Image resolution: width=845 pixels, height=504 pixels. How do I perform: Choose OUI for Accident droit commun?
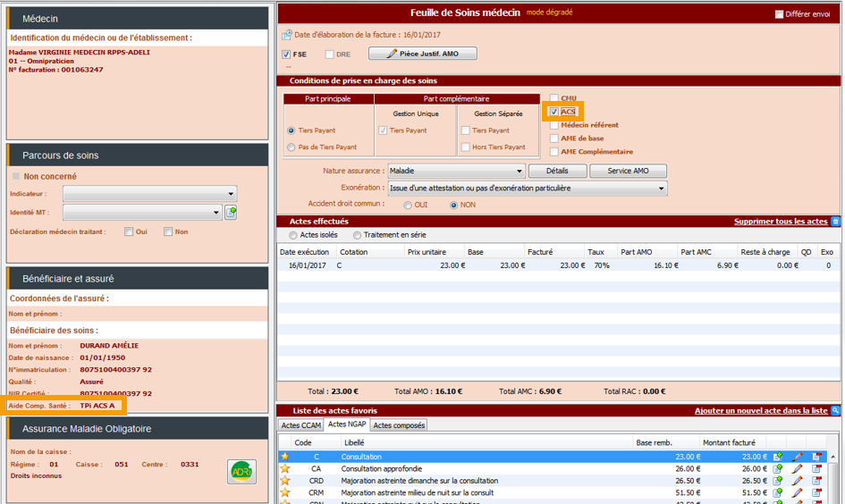[408, 205]
